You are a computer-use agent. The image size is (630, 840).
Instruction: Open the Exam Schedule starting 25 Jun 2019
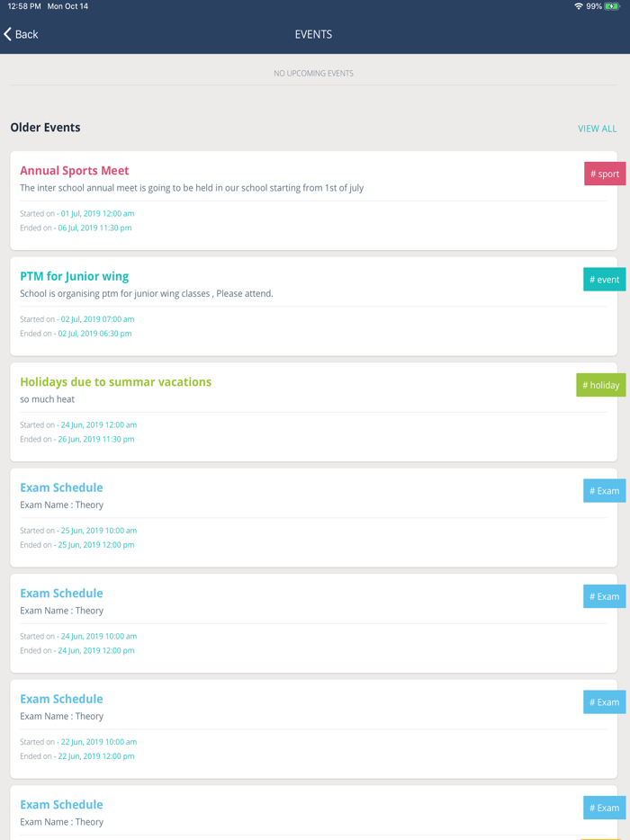coord(61,487)
